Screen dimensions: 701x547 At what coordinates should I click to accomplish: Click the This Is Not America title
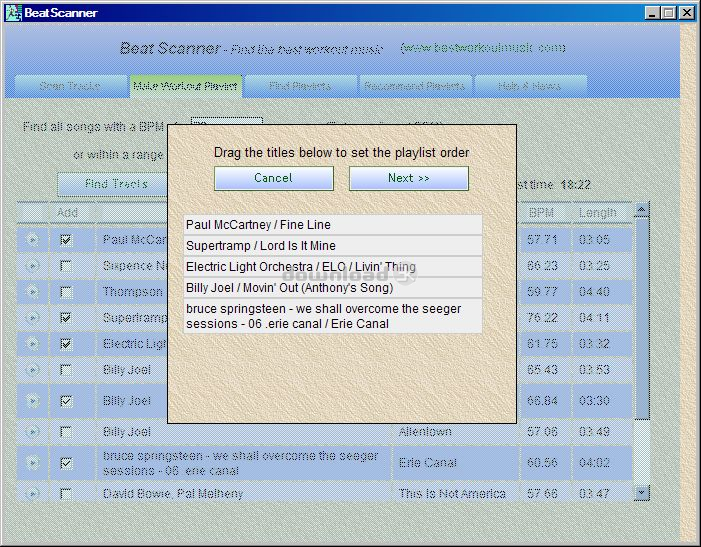(x=452, y=493)
